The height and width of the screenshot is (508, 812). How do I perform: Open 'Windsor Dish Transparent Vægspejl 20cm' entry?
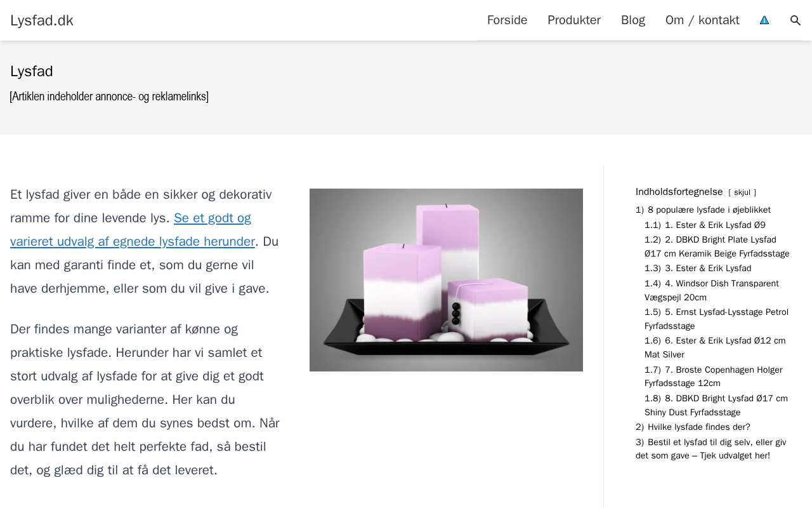(x=712, y=290)
